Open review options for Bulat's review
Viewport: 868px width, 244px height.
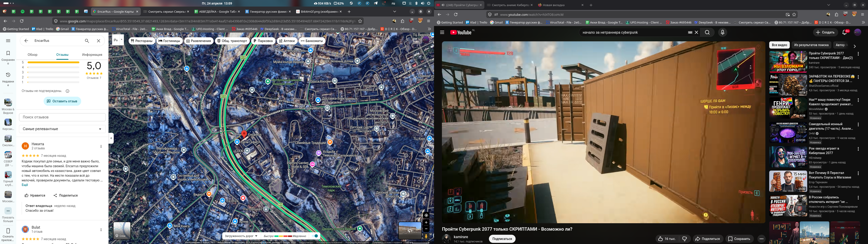point(101,230)
